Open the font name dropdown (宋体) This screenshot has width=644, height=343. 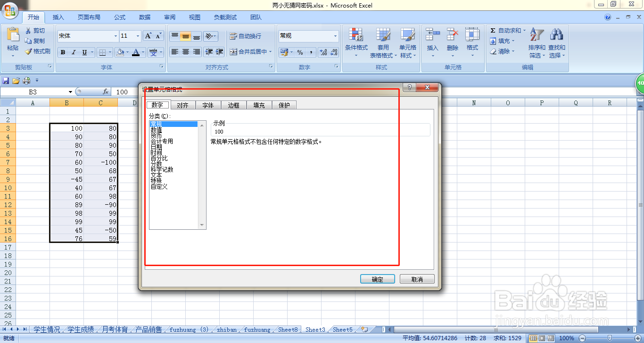[116, 36]
